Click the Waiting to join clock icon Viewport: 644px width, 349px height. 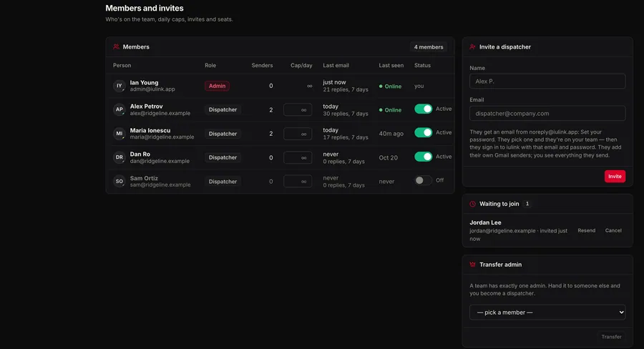[473, 204]
